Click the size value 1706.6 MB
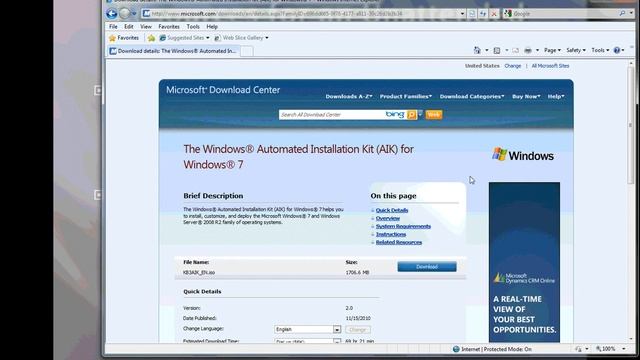The width and height of the screenshot is (640, 360). coord(358,272)
